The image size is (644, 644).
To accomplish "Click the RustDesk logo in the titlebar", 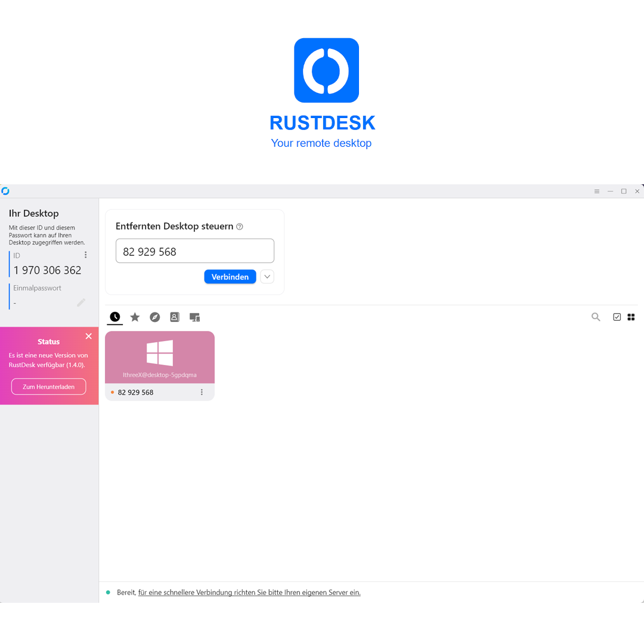I will [x=5, y=191].
